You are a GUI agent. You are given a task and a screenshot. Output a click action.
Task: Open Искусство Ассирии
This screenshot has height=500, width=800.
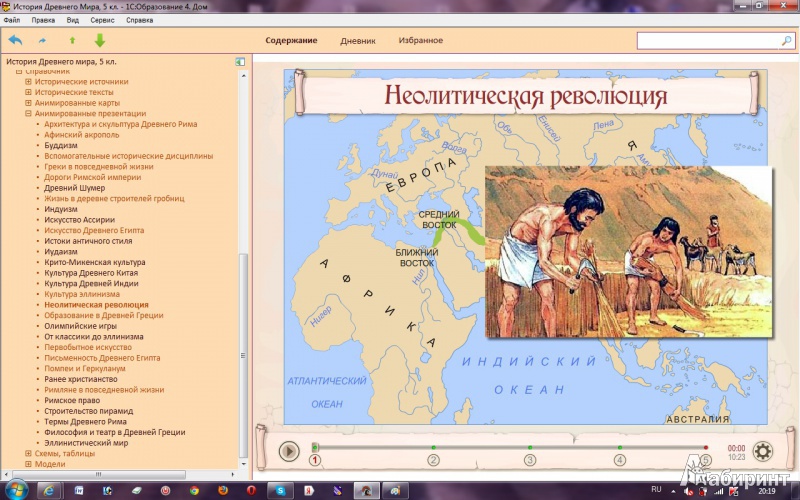pos(79,220)
